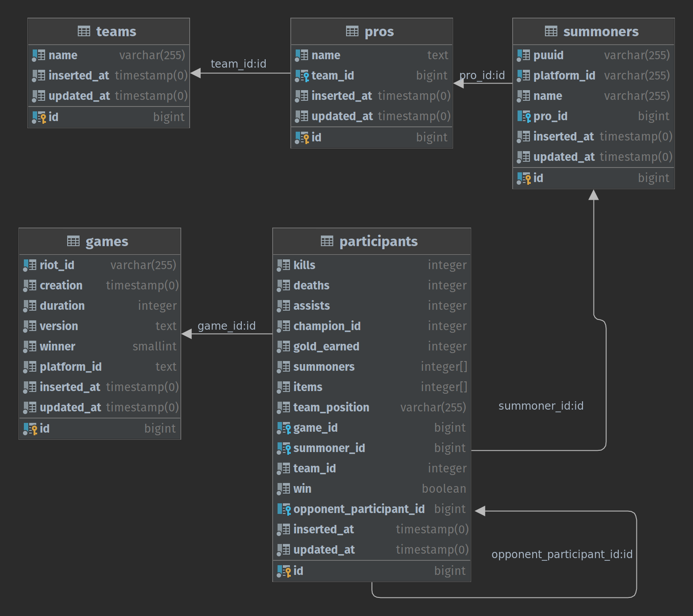
Task: Click foreign key icon beside summoners pro_id
Action: point(524,116)
